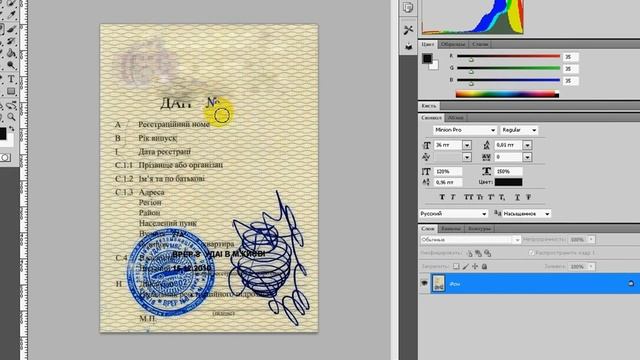Select the Eyedropper tool
Viewport: 640px width, 360px height.
pyautogui.click(x=11, y=16)
